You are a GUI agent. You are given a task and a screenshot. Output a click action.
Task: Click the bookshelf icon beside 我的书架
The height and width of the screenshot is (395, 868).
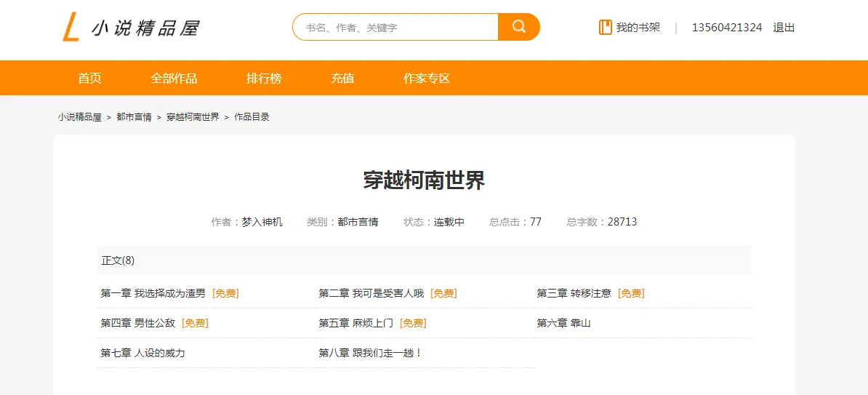click(605, 28)
